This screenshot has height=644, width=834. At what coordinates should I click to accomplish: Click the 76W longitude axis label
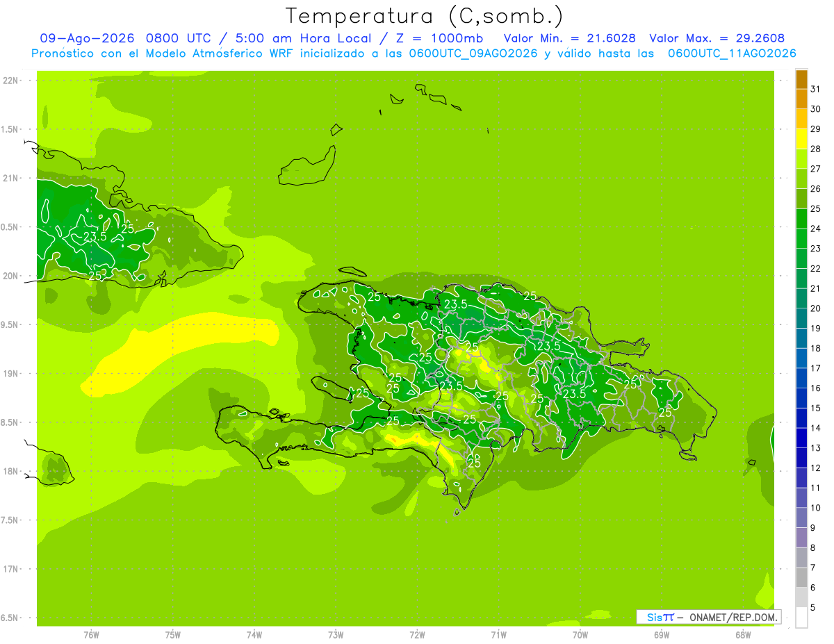pyautogui.click(x=91, y=634)
